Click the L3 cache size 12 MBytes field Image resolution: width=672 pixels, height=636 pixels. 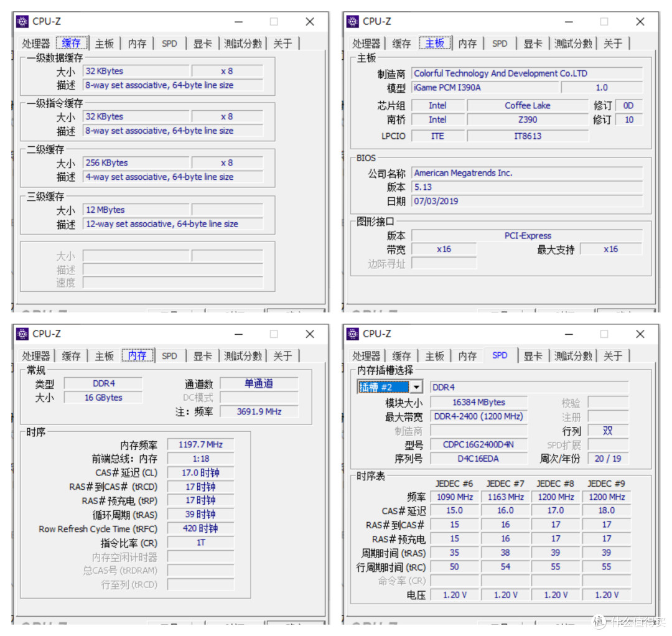pos(136,210)
